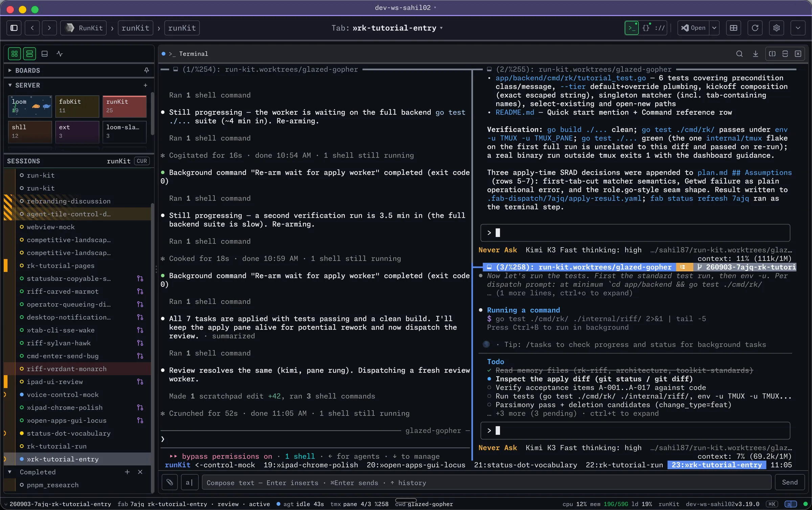Send the composed message with Send button
Screen dimensions: 812x510
click(790, 482)
